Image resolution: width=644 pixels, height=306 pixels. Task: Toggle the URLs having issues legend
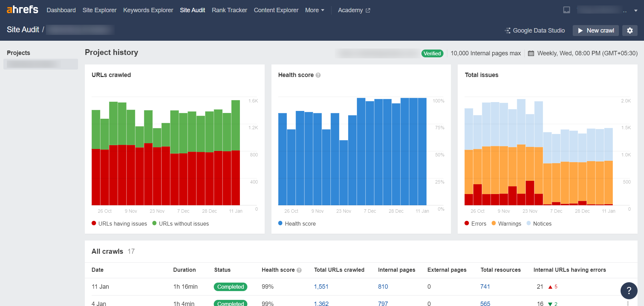[119, 223]
